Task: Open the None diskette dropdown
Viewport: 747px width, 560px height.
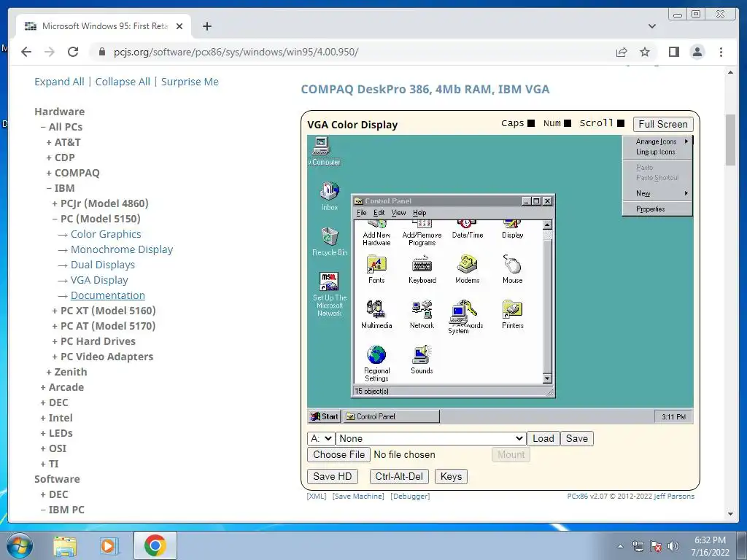Action: [430, 438]
